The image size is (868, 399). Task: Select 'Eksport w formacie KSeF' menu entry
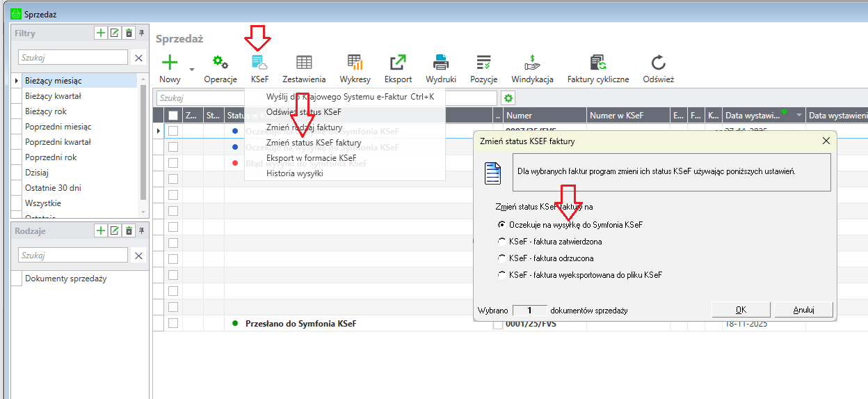click(x=311, y=158)
